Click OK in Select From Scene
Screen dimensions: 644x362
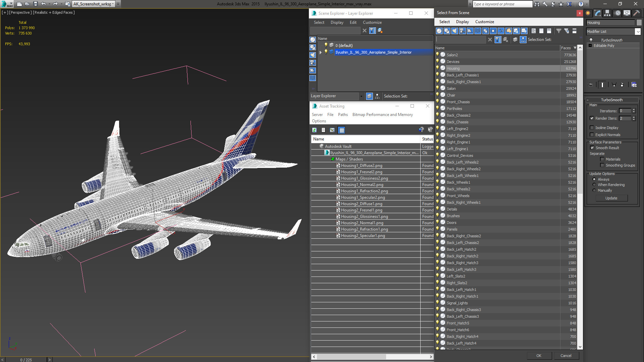click(x=539, y=356)
